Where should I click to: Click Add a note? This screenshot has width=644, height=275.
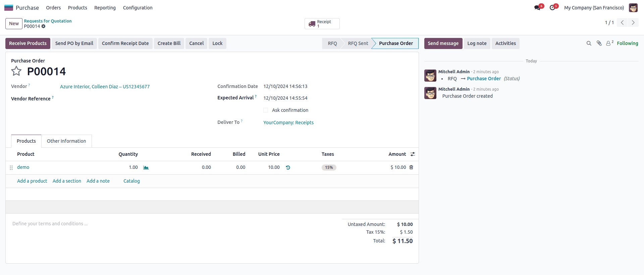coord(98,181)
